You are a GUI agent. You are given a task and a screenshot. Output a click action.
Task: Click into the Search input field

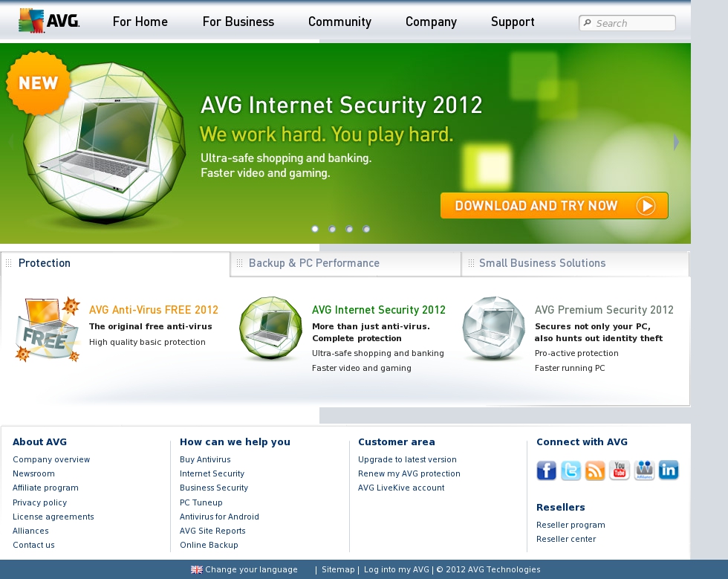[627, 23]
